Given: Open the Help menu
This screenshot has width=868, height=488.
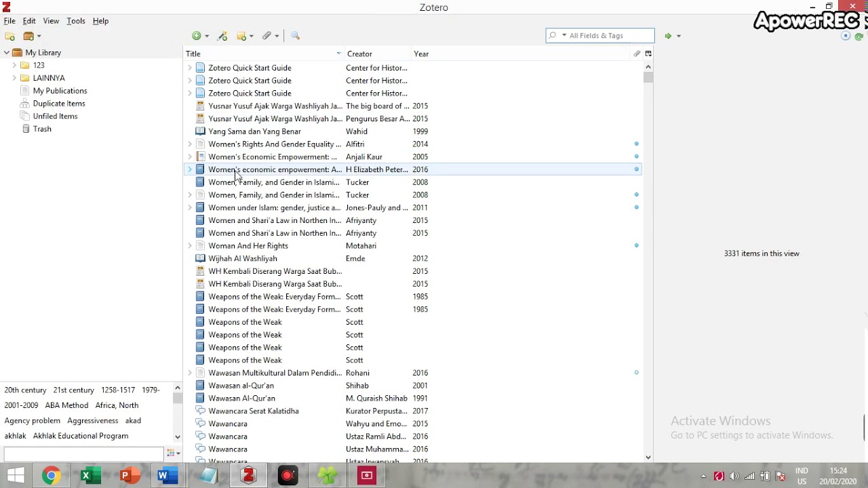Looking at the screenshot, I should 100,21.
